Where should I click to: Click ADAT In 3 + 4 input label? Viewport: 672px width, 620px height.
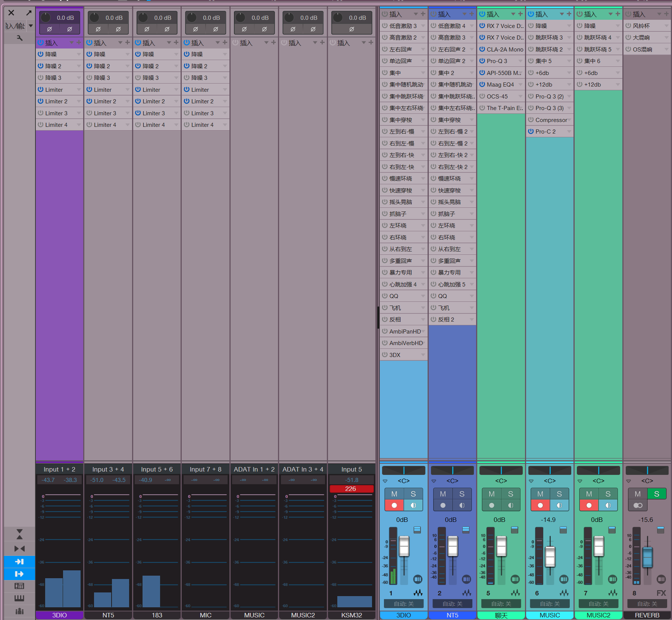pyautogui.click(x=303, y=469)
